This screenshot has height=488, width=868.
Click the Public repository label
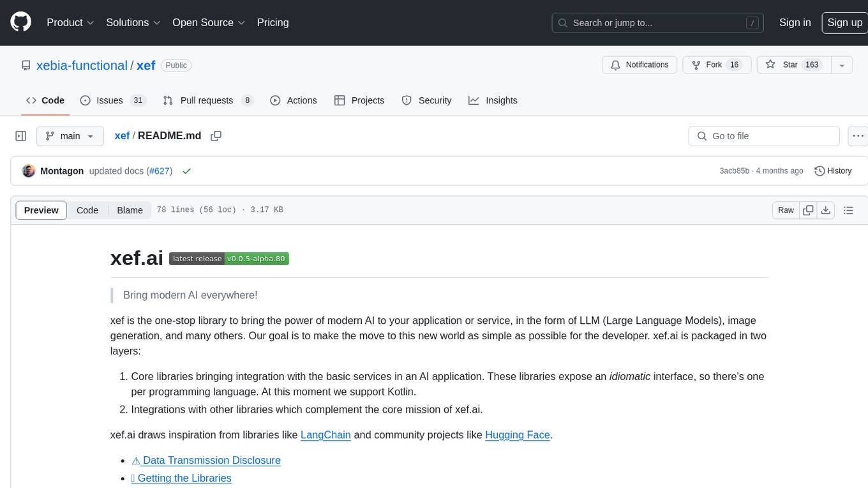point(176,65)
